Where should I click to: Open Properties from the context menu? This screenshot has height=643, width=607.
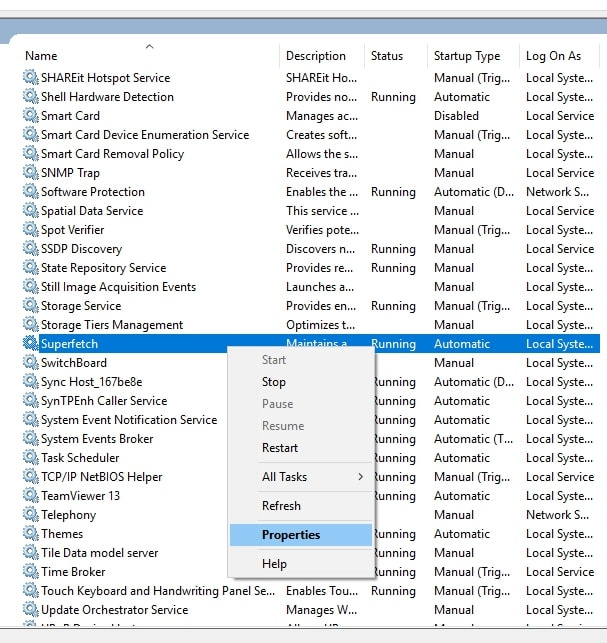coord(291,535)
